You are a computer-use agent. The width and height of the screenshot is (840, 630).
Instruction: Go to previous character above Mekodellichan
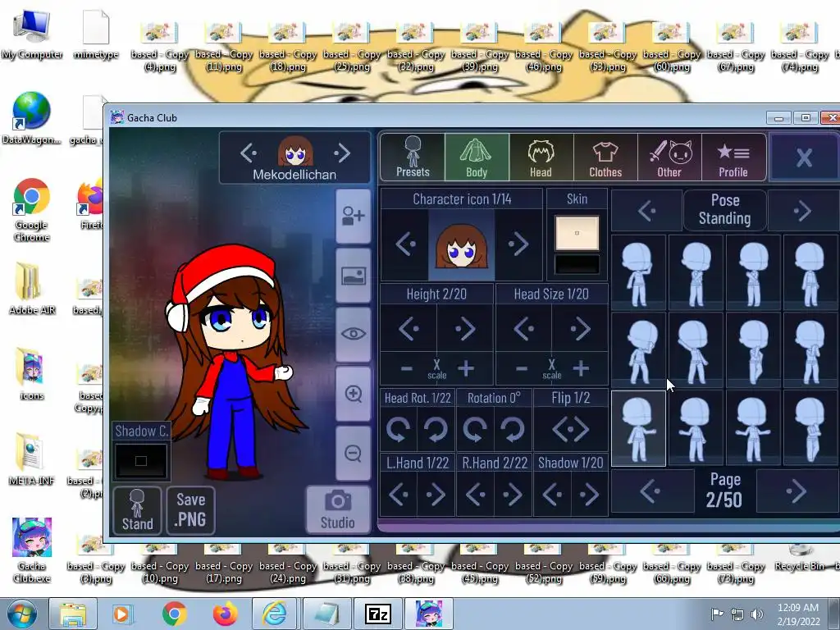click(x=248, y=153)
